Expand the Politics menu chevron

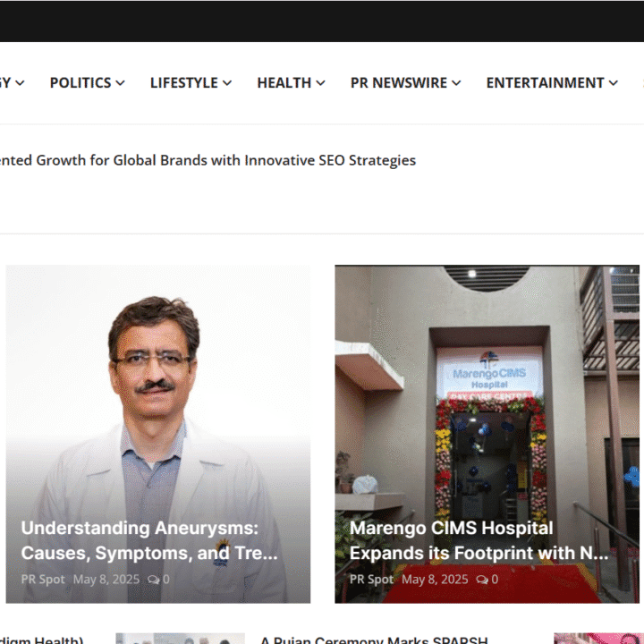121,83
